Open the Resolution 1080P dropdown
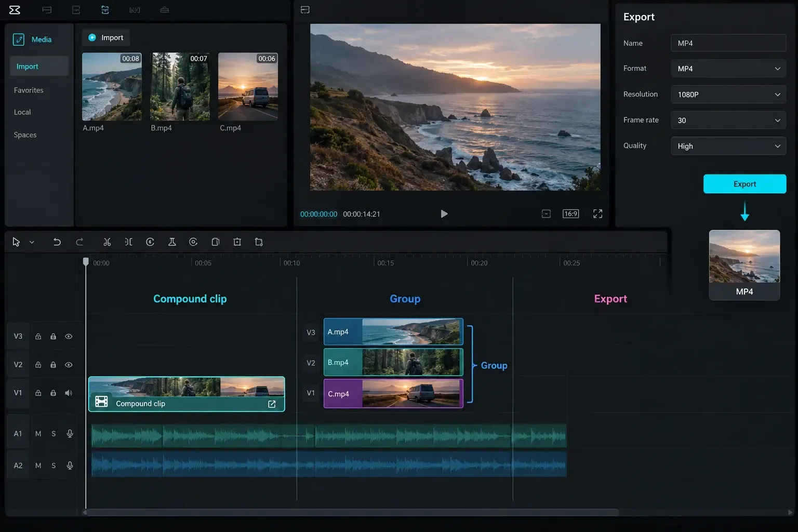This screenshot has width=798, height=532. pos(728,95)
